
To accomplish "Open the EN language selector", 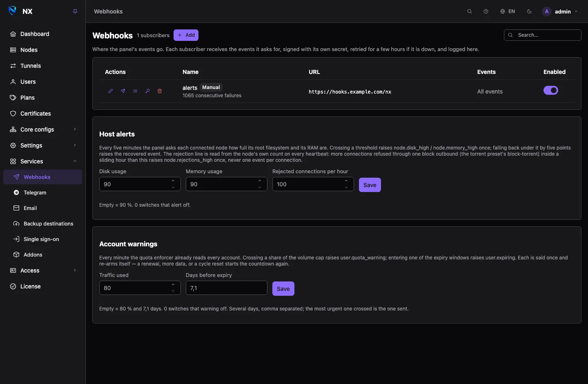I will tap(508, 11).
